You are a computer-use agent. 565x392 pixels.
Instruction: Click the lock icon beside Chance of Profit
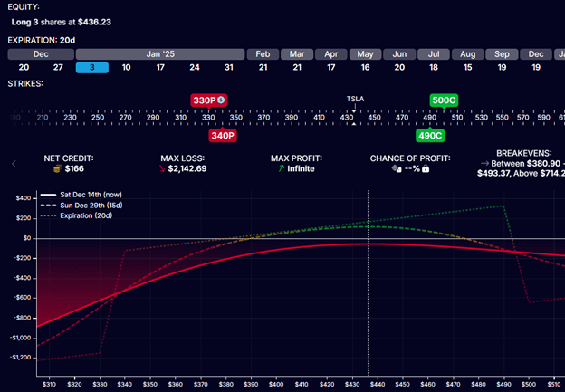pos(425,168)
